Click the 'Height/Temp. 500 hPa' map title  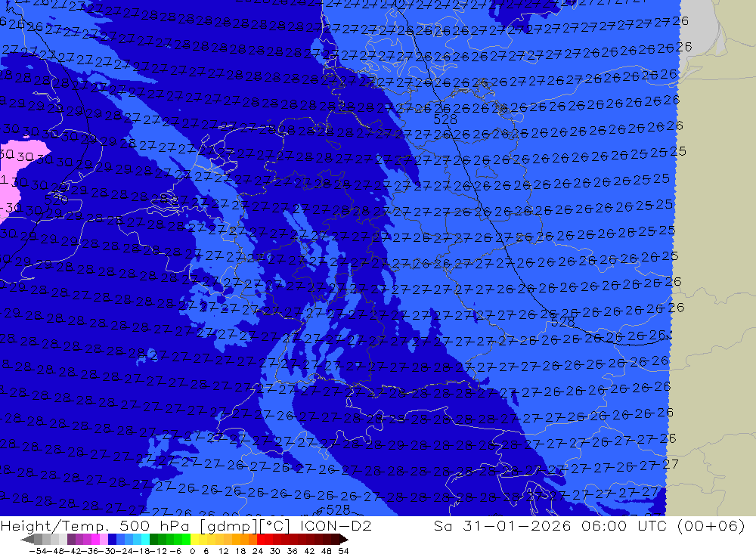click(x=94, y=525)
